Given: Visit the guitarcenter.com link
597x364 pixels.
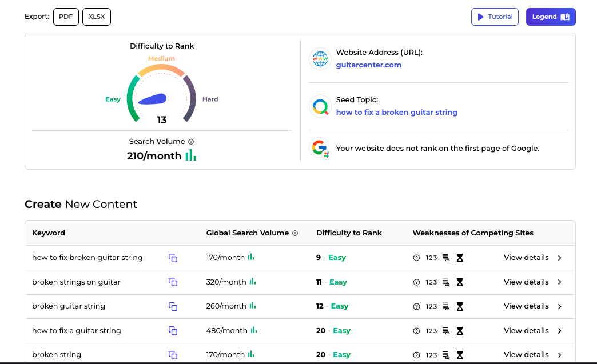Looking at the screenshot, I should coord(368,65).
